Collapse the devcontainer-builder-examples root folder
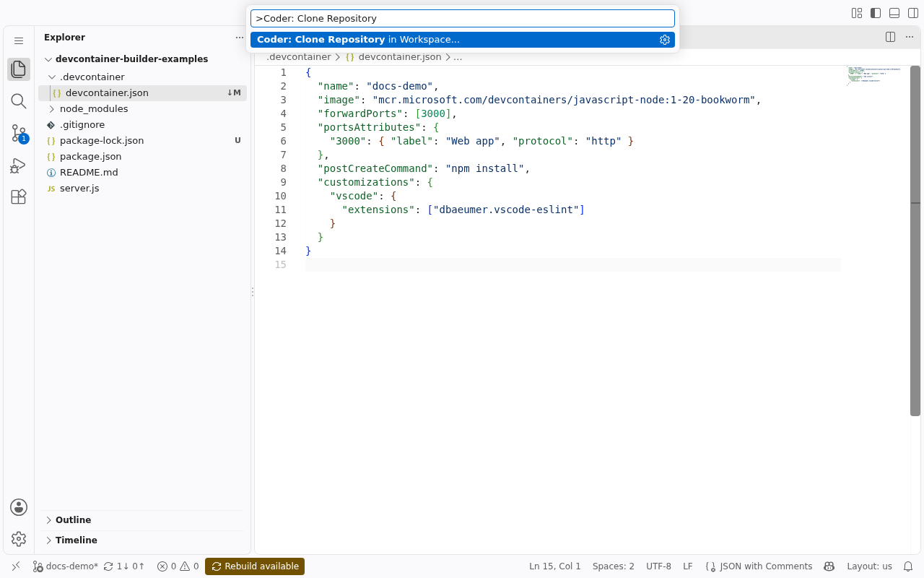Image resolution: width=924 pixels, height=578 pixels. click(x=143, y=59)
